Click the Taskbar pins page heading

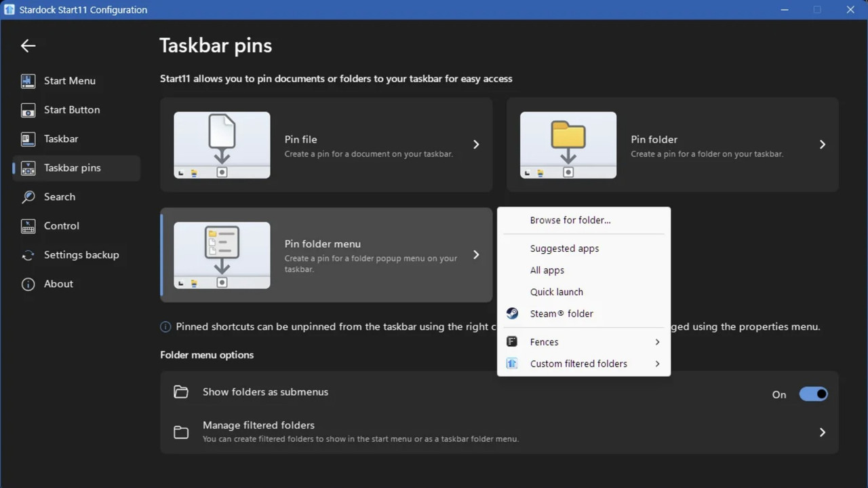point(216,45)
